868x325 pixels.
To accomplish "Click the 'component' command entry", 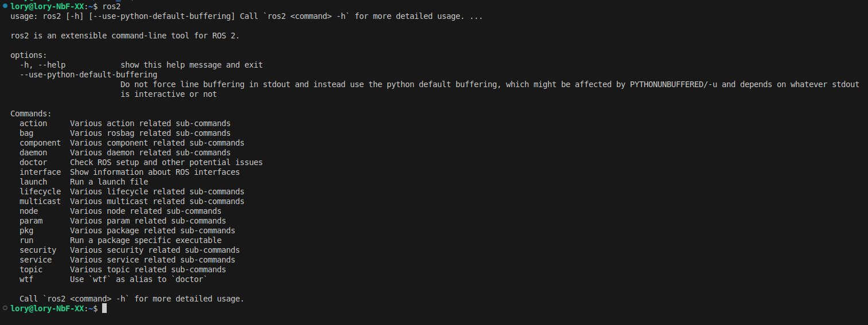I will [40, 143].
